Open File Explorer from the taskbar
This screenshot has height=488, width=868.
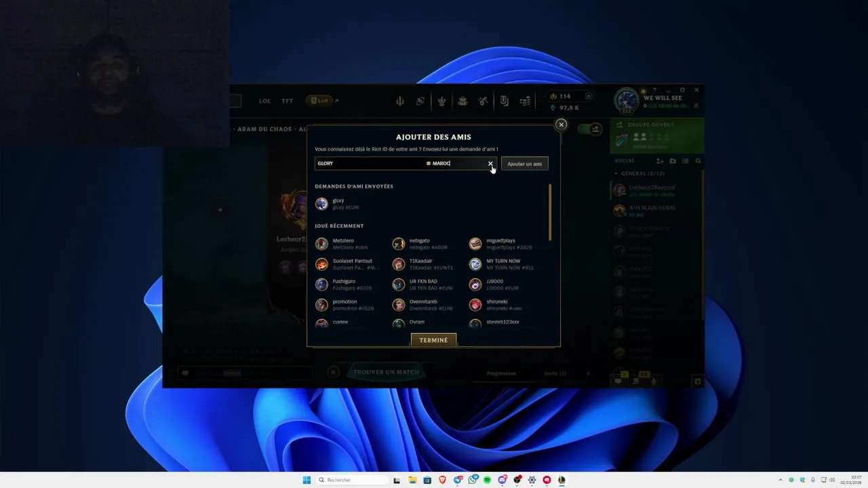[x=412, y=480]
